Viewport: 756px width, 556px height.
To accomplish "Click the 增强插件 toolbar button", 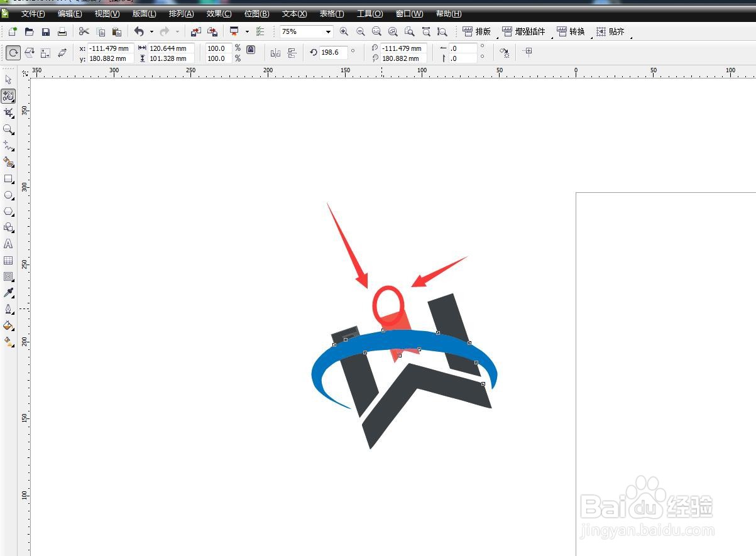I will [x=523, y=31].
